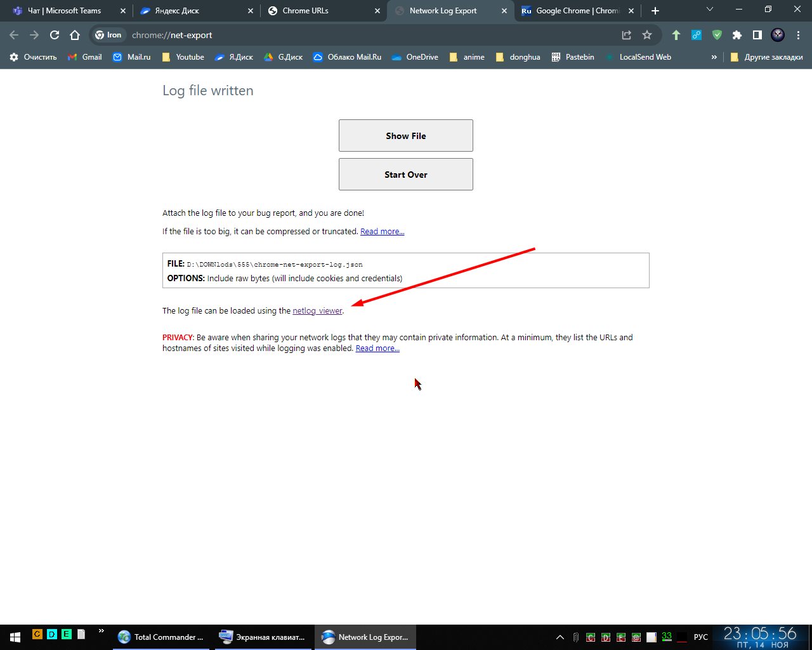Image resolution: width=812 pixels, height=650 pixels.
Task: Open profile avatar icon
Action: click(778, 35)
